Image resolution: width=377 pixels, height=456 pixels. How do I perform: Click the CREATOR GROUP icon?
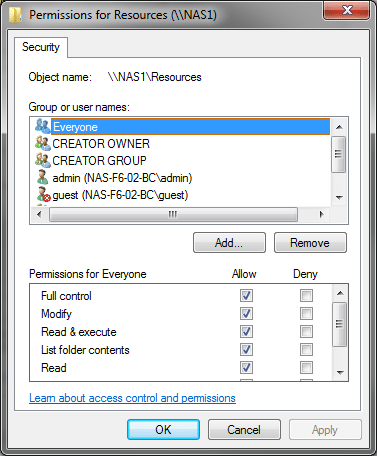pos(42,160)
